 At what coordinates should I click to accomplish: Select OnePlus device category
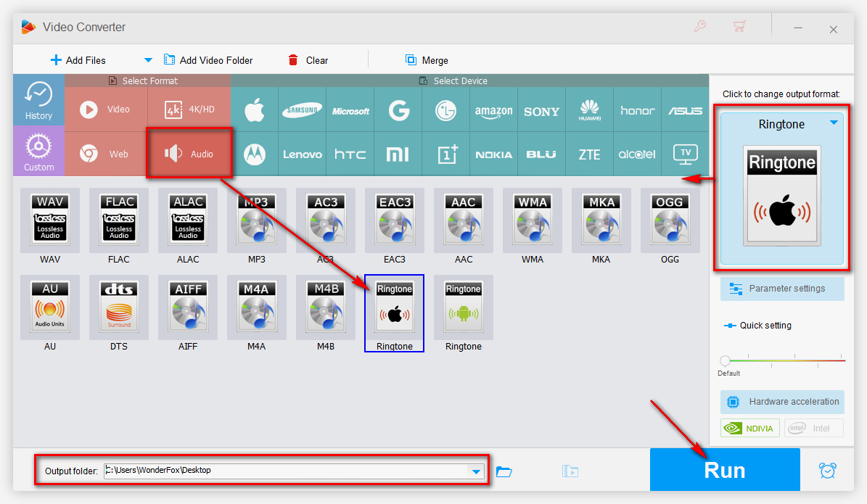point(445,154)
